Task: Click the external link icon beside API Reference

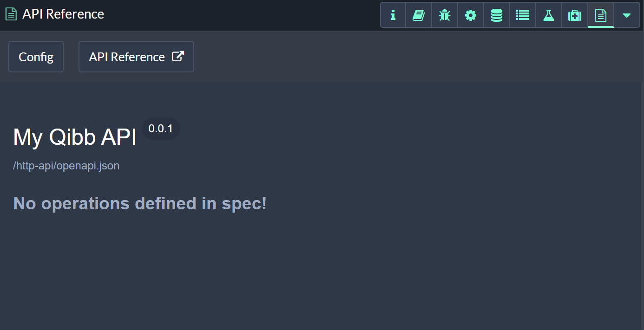Action: point(178,56)
